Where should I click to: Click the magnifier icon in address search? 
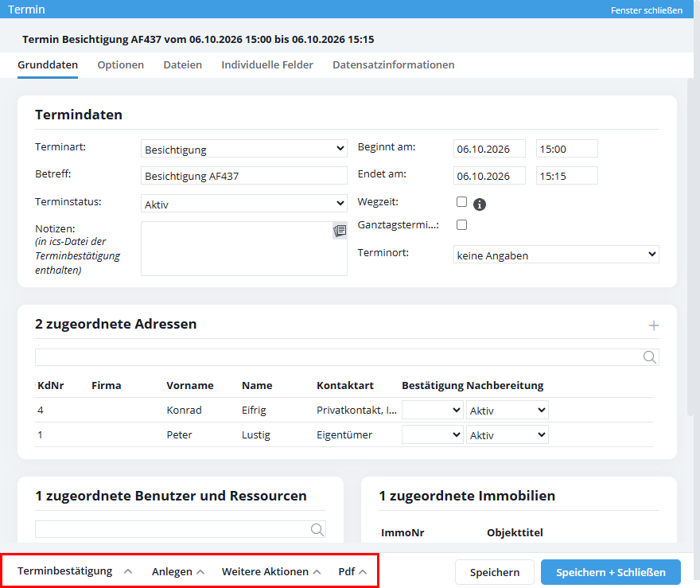[650, 357]
